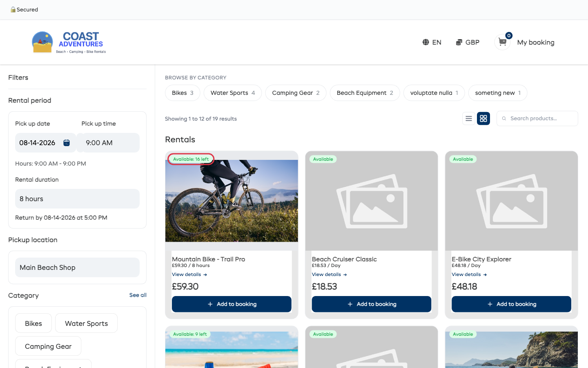Toggle the Bikes filter in sidebar

tap(33, 323)
